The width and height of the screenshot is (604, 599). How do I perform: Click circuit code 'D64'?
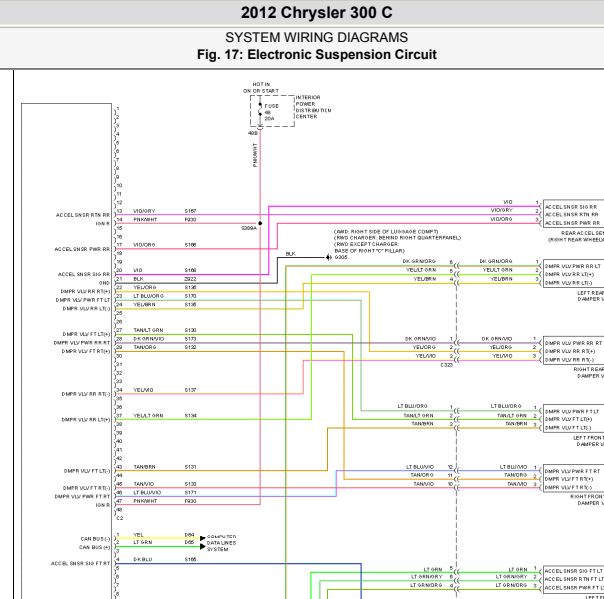pos(189,535)
